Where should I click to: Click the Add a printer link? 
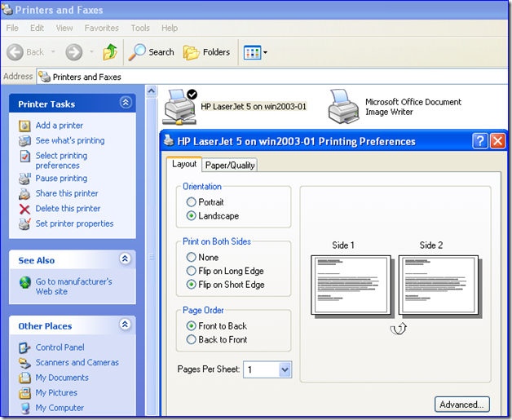(x=59, y=126)
